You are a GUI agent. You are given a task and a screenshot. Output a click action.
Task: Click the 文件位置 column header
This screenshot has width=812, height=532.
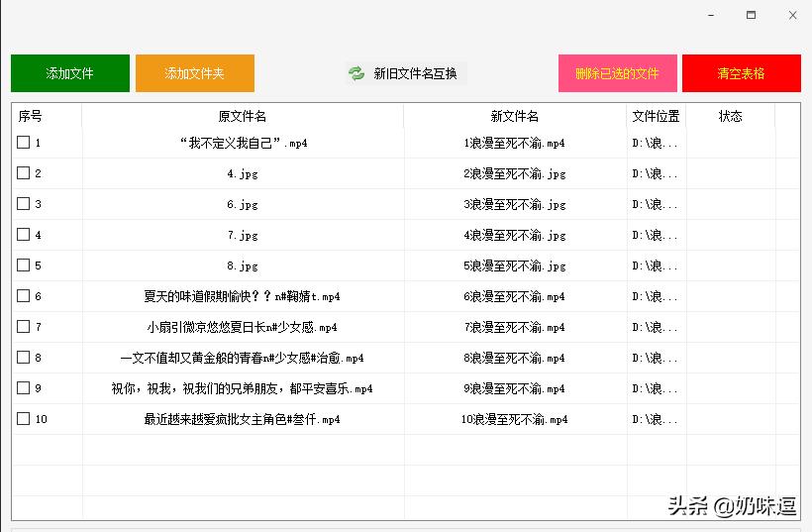tap(657, 116)
